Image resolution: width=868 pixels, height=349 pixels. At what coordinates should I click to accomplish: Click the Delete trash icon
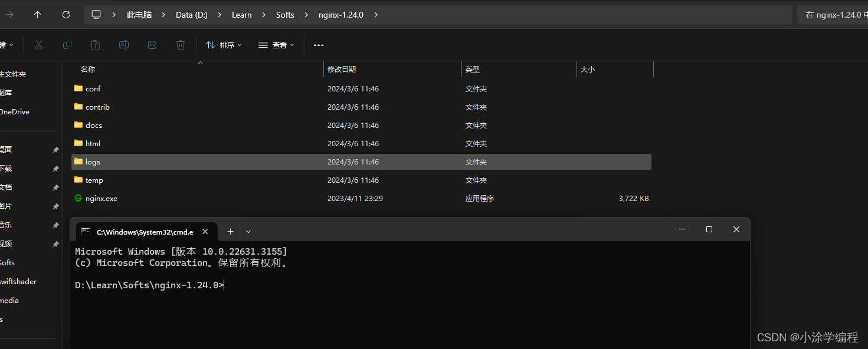[181, 45]
